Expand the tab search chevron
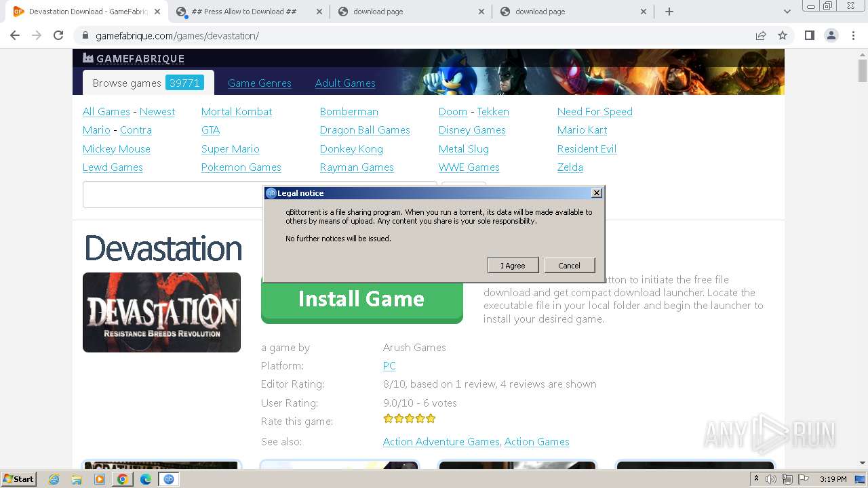Viewport: 868px width, 488px height. point(787,12)
